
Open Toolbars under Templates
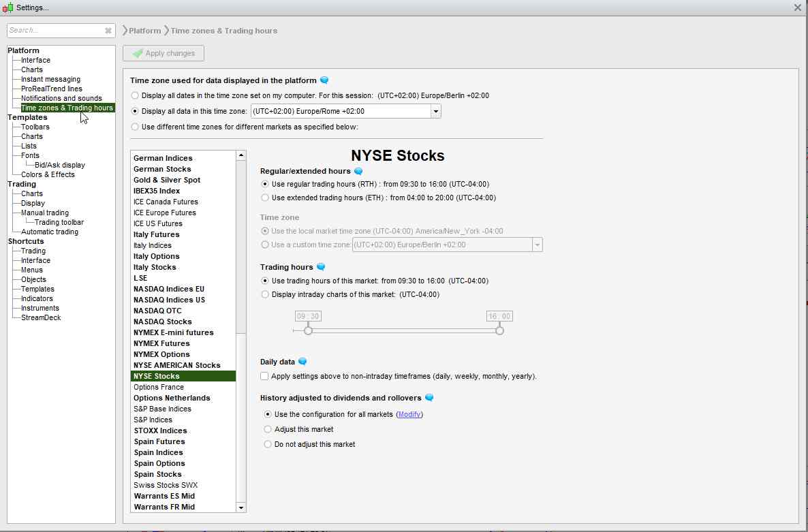pyautogui.click(x=35, y=127)
